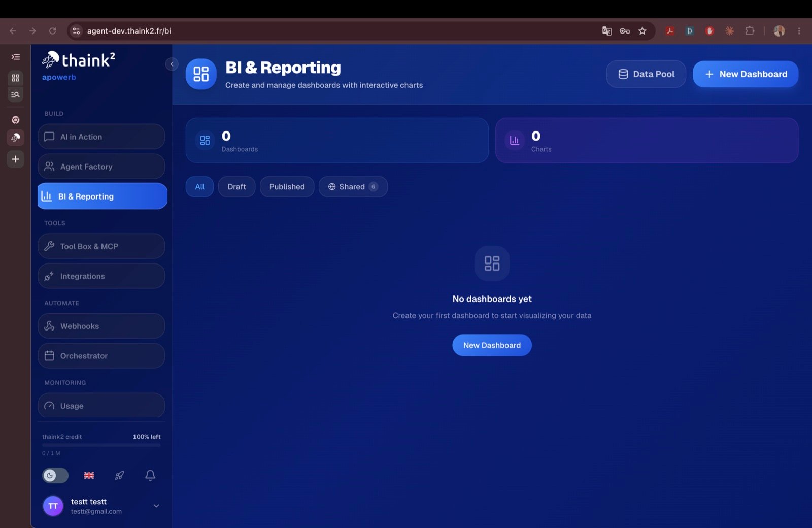
Task: Click the thaink2 logo in the sidebar
Action: [x=79, y=60]
